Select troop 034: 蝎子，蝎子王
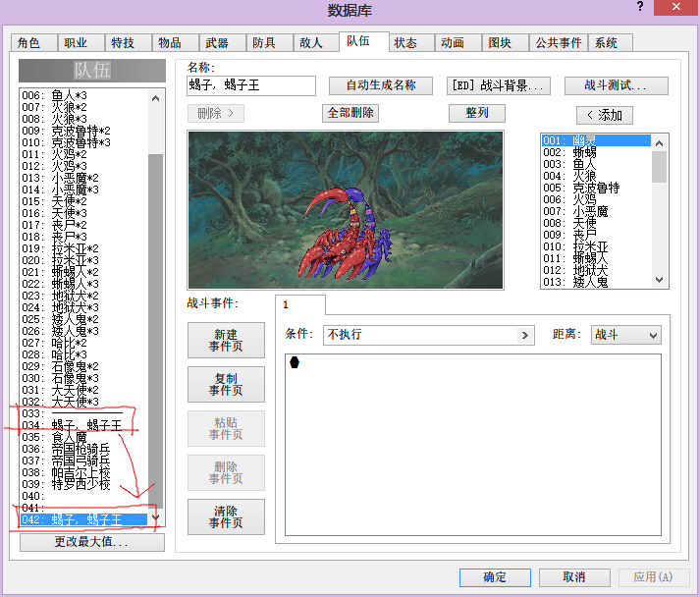The image size is (700, 597). (x=83, y=425)
